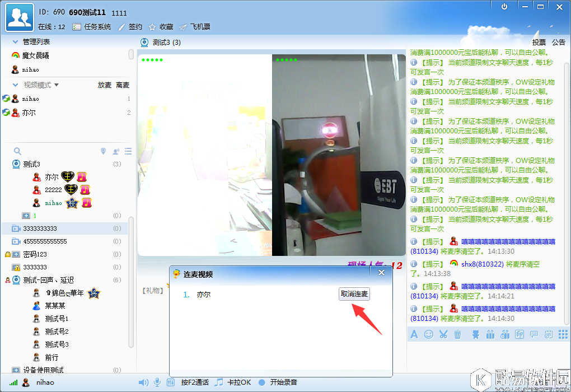Image resolution: width=571 pixels, height=392 pixels.
Task: Open the emoticon picker in chat panel
Action: (x=429, y=334)
